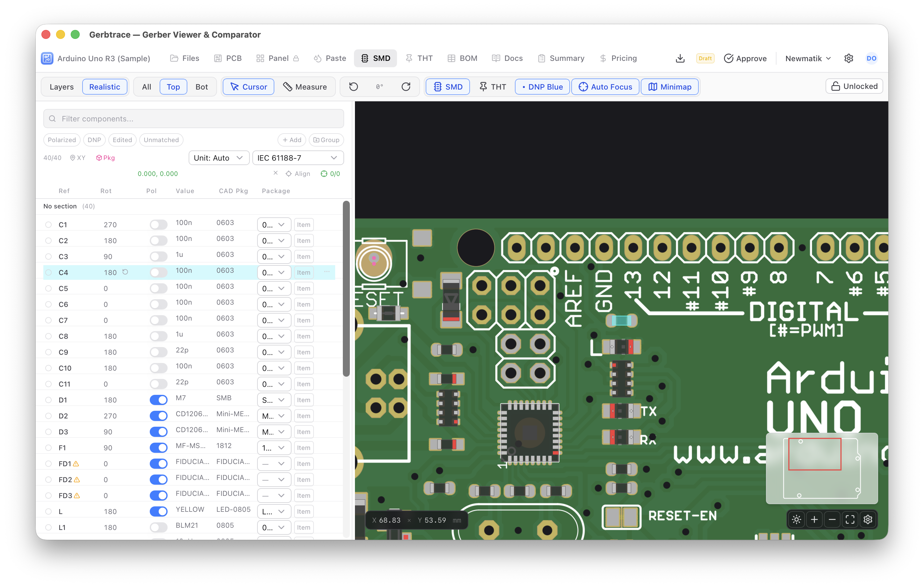The height and width of the screenshot is (587, 924).
Task: Click the download icon in top bar
Action: pyautogui.click(x=680, y=58)
